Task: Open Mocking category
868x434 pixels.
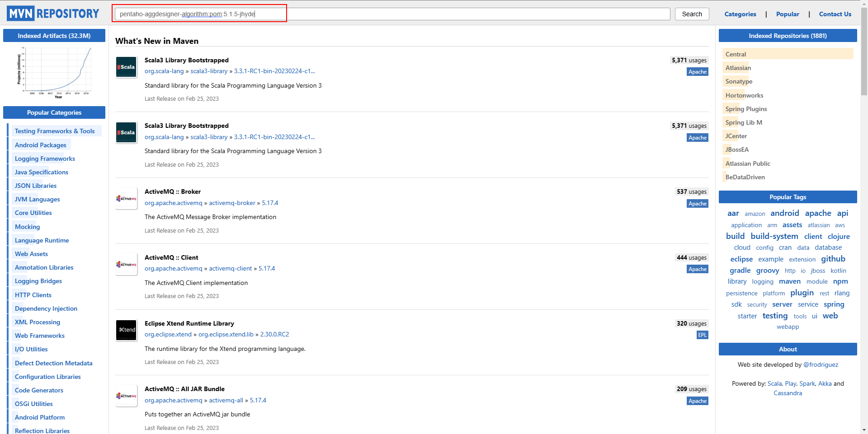Action: [27, 227]
